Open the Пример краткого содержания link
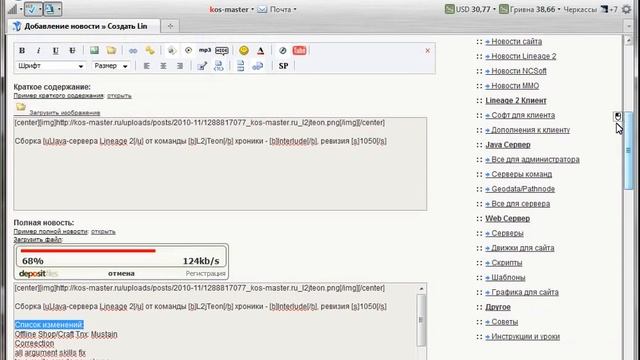Screen dimensions: 640x360 click(58, 96)
